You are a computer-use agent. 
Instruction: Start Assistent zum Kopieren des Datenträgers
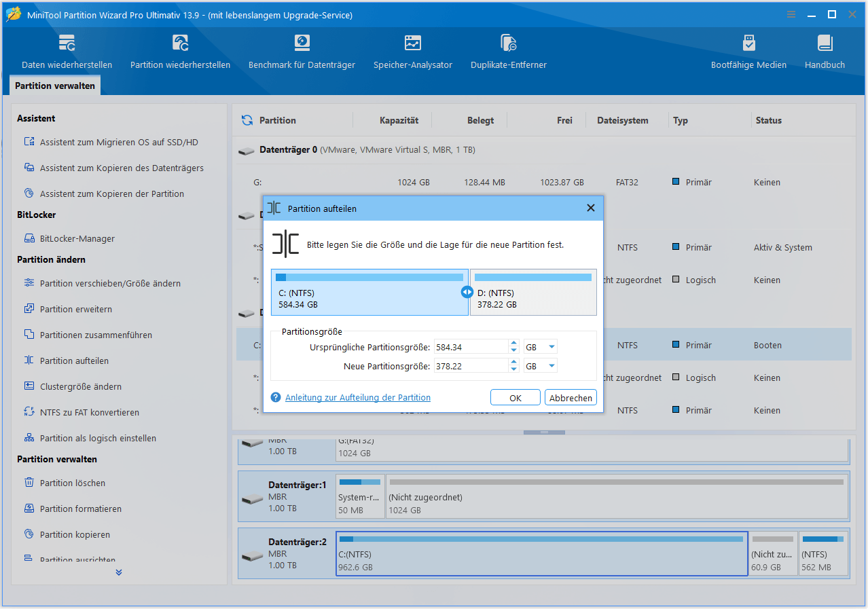(121, 168)
